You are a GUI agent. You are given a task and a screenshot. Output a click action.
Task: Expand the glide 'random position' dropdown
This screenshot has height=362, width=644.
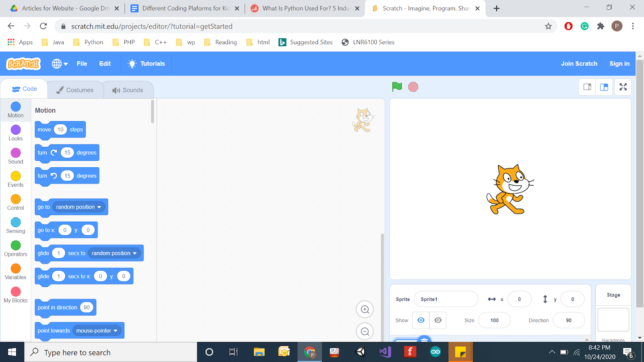[x=114, y=253]
